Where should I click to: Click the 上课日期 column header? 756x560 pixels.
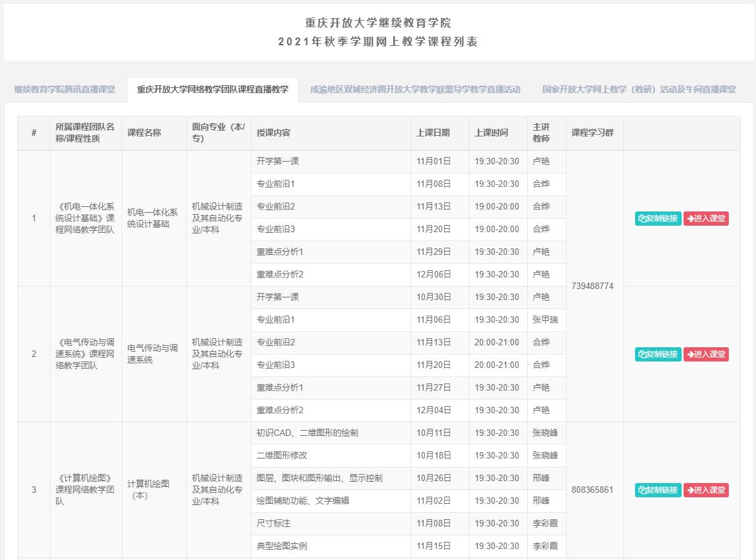click(433, 133)
